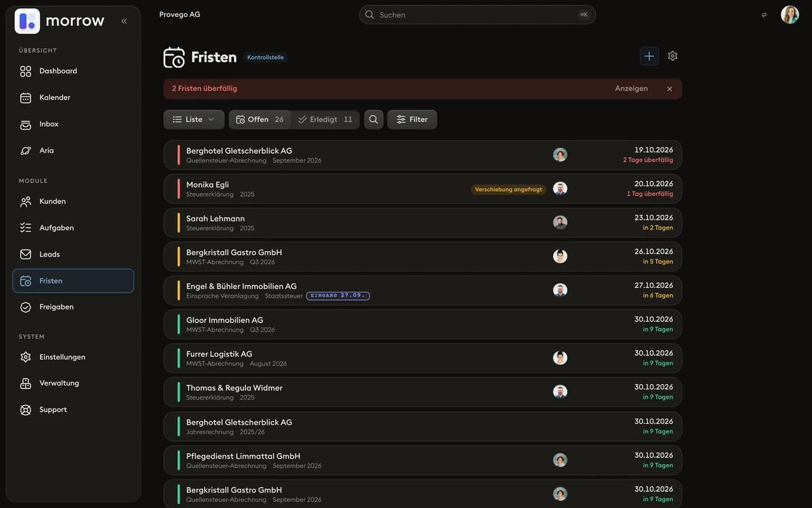This screenshot has width=812, height=508.
Task: Open the Filter options
Action: pos(412,119)
